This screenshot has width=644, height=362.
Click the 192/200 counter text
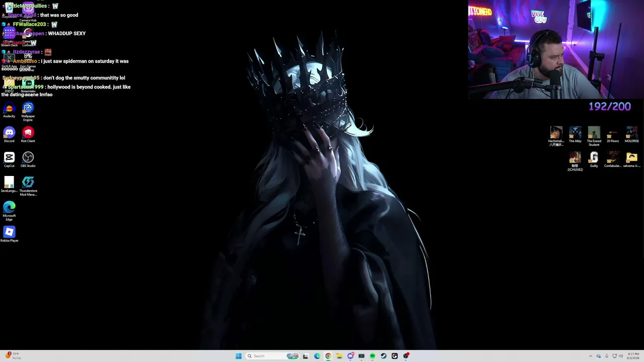pos(610,106)
